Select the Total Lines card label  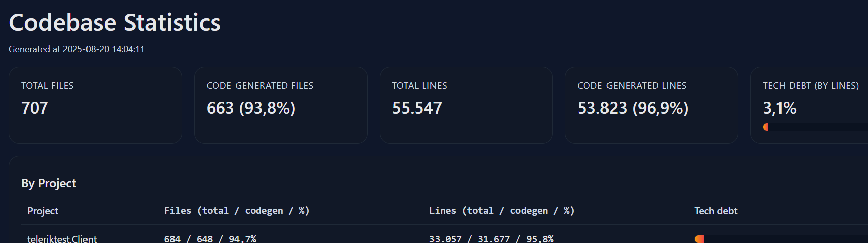coord(419,86)
